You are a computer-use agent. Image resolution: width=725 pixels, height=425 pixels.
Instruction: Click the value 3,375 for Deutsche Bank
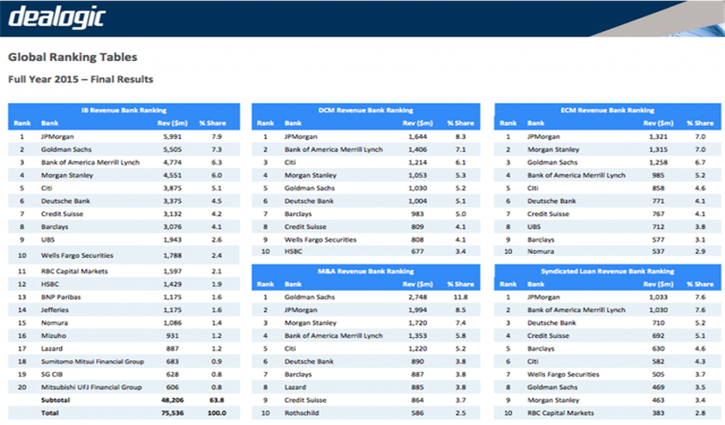(x=172, y=201)
